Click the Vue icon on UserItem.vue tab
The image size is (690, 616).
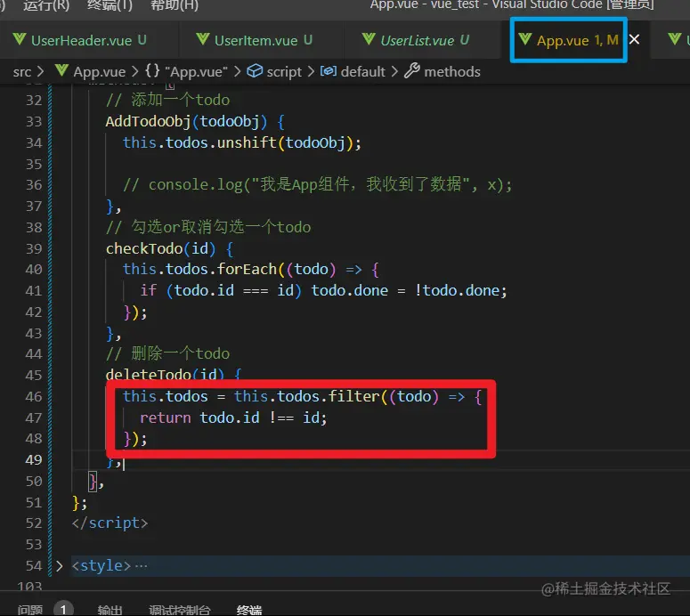pyautogui.click(x=202, y=39)
